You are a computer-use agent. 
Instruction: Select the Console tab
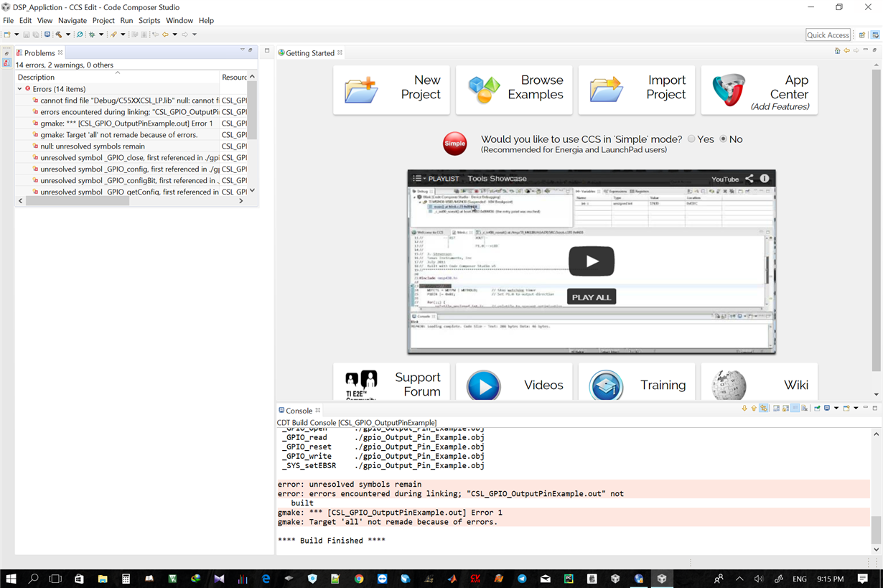[299, 411]
